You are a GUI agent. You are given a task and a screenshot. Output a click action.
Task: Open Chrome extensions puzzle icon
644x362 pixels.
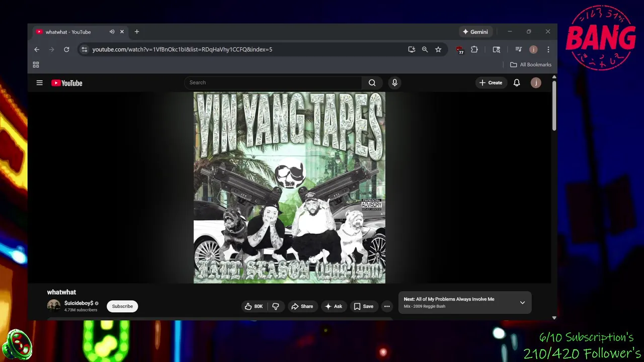coord(474,49)
